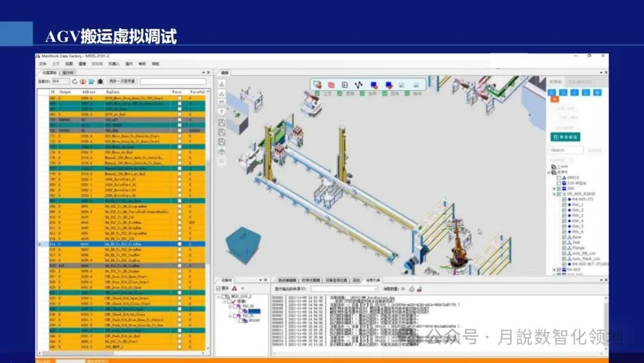Uncheck the Base checkbox
Viewport: 644px width, 363px height.
[x=564, y=237]
